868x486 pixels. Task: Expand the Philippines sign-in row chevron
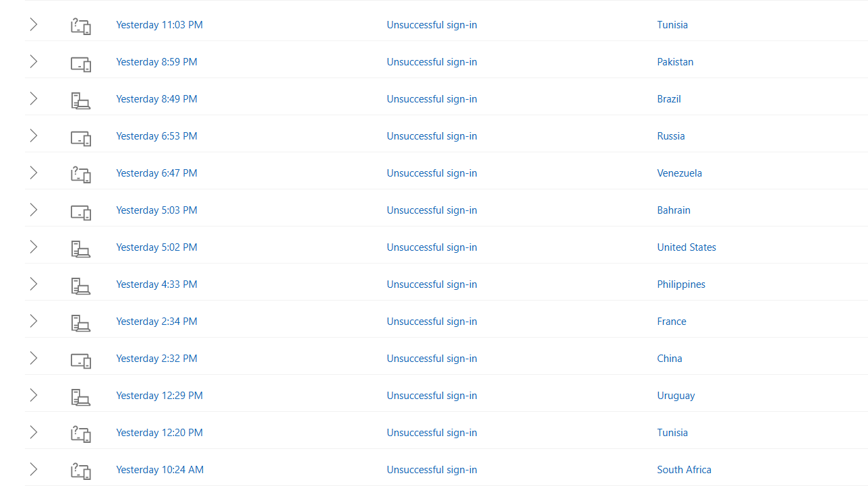coord(33,284)
